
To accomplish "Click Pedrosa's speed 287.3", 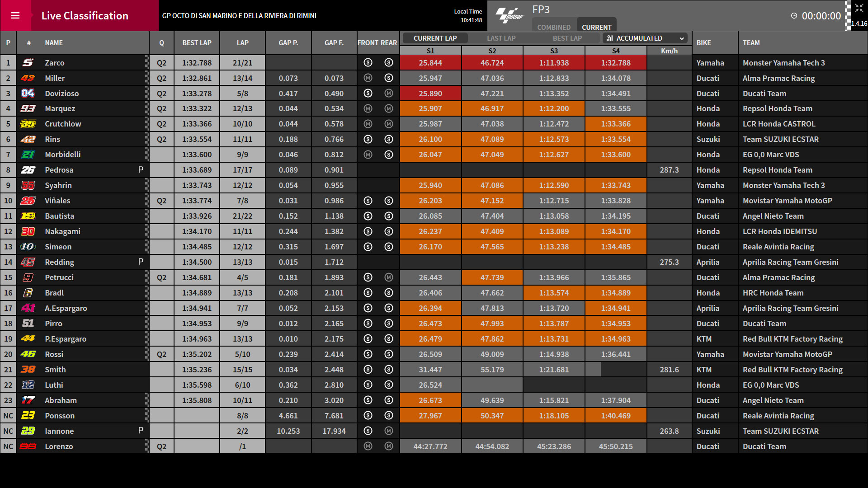I will pos(669,170).
